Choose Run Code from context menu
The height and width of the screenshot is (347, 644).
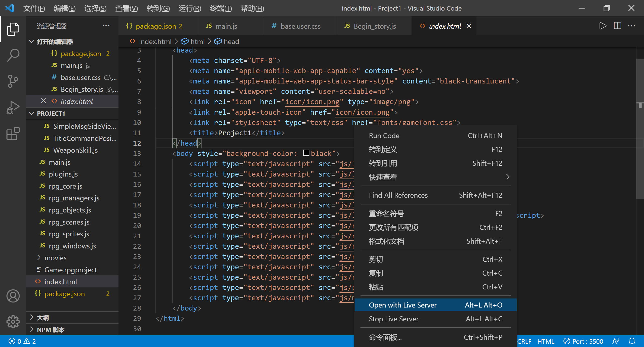tap(435, 136)
